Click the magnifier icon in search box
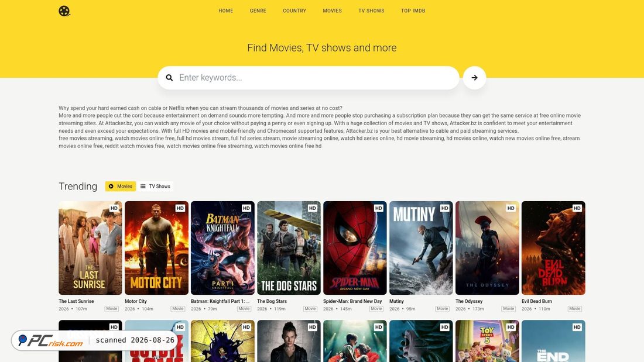 pos(169,78)
